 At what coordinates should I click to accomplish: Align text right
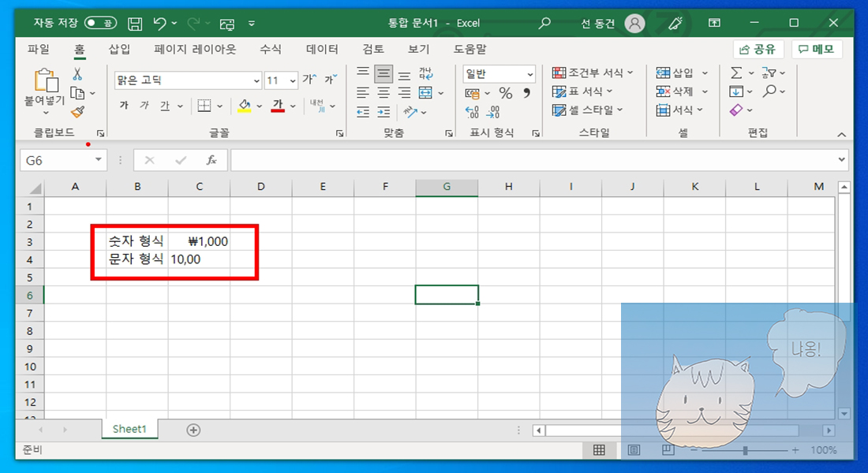click(x=405, y=93)
